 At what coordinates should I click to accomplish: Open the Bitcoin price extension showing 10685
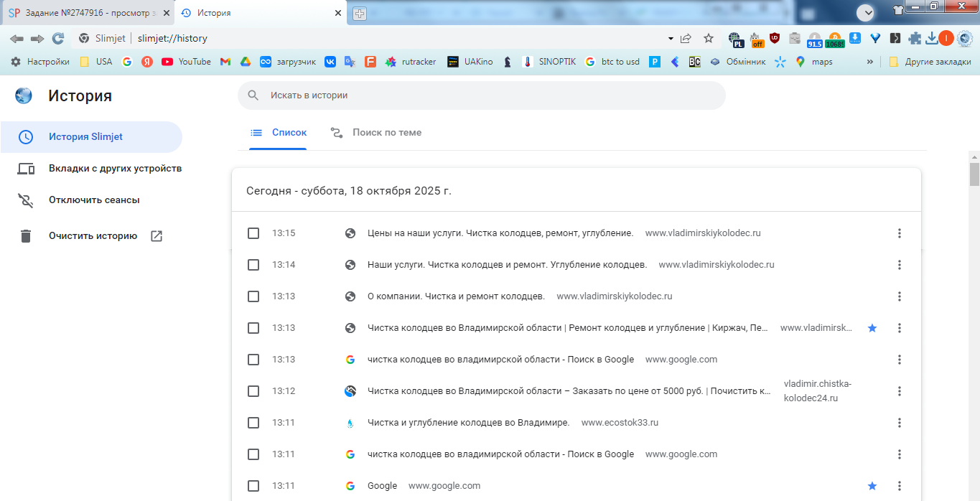[835, 39]
